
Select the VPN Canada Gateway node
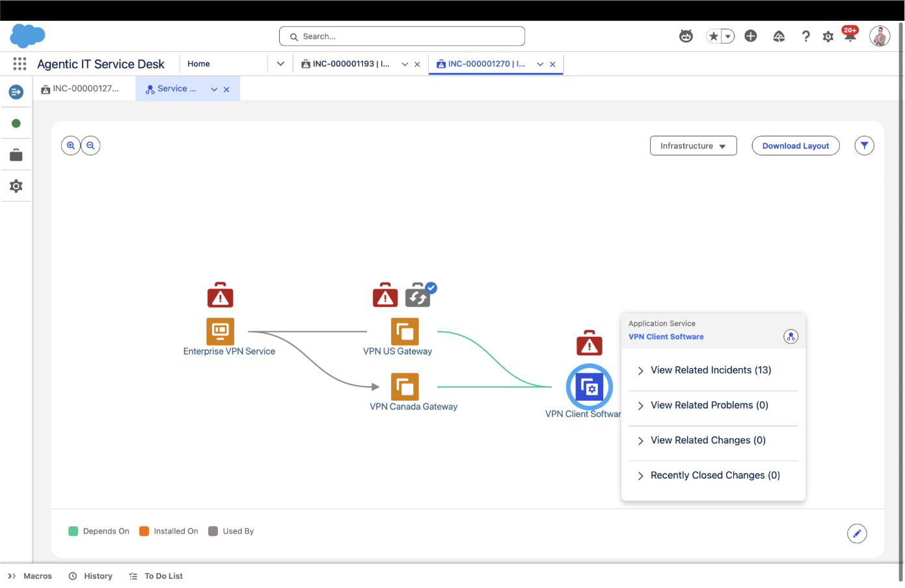coord(405,386)
